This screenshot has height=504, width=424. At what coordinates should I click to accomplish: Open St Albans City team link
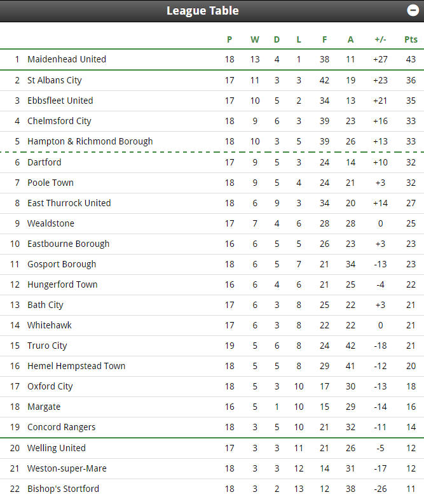pos(55,80)
